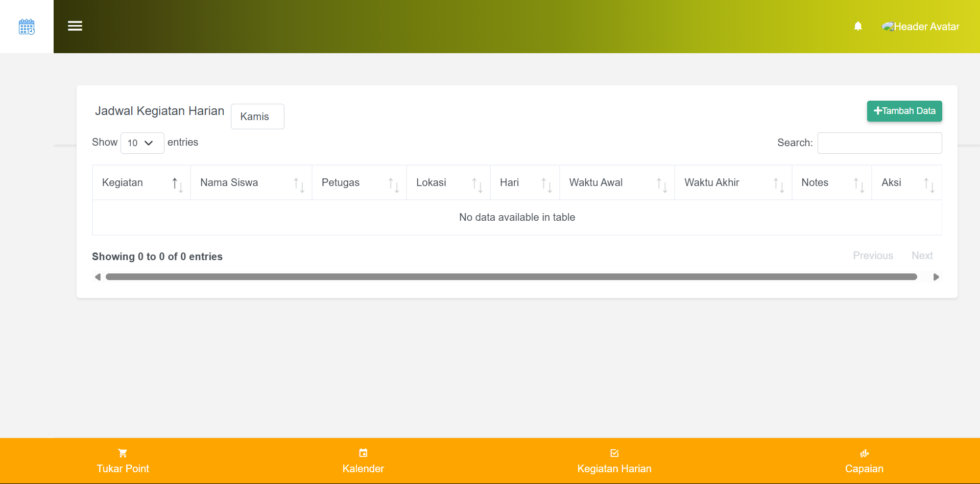
Task: Sort by Nama Siswa column arrows
Action: pyautogui.click(x=299, y=184)
